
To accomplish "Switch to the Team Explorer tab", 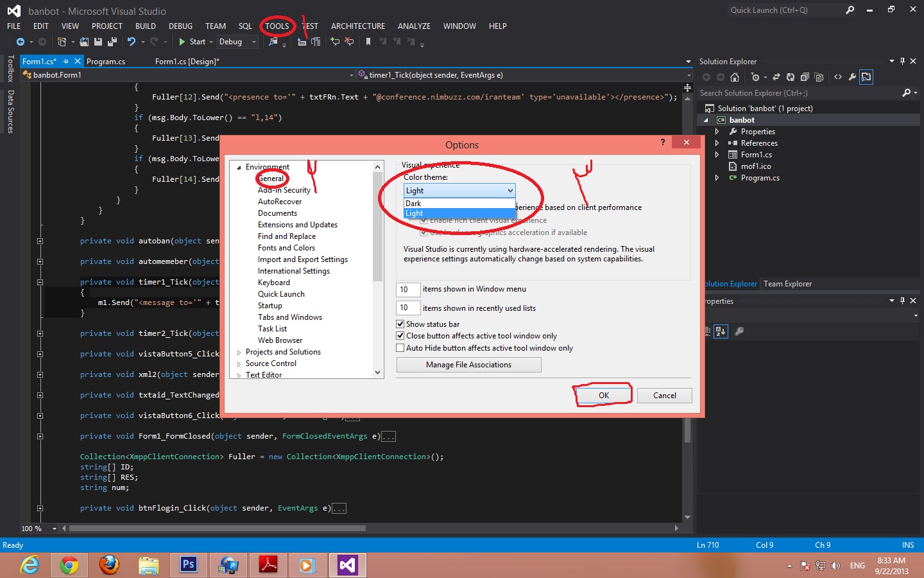I will click(787, 284).
